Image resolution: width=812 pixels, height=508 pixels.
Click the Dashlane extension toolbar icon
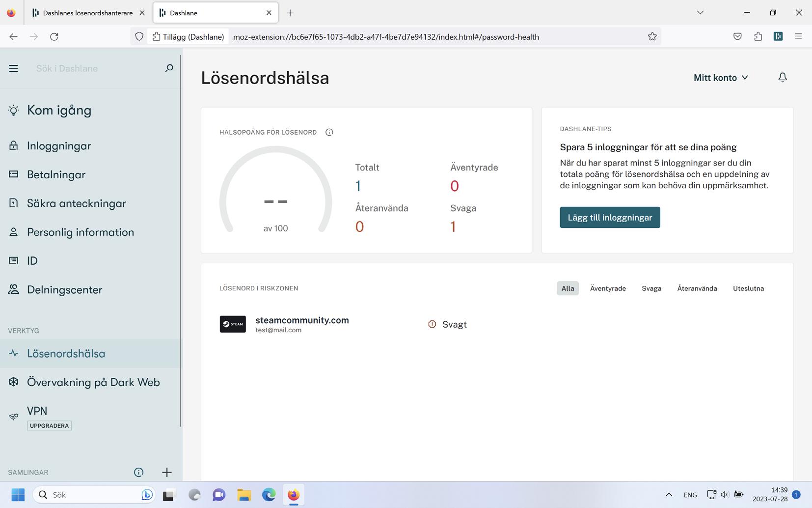778,36
